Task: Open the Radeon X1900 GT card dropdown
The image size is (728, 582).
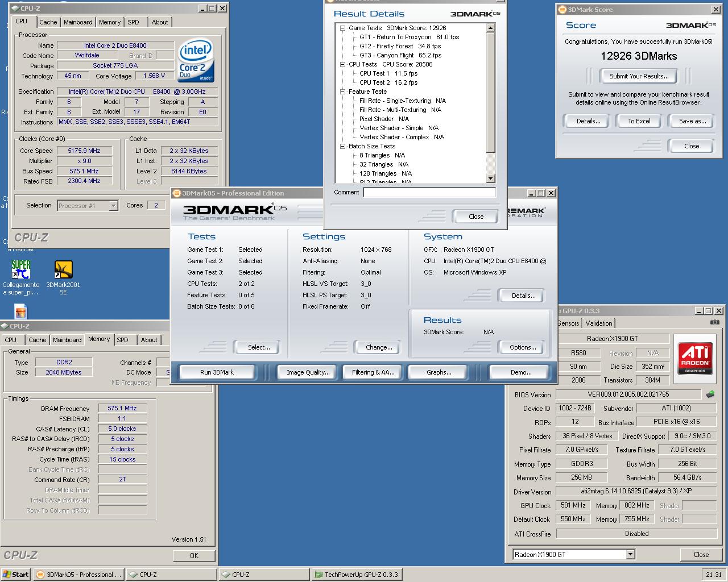Action: [x=630, y=554]
